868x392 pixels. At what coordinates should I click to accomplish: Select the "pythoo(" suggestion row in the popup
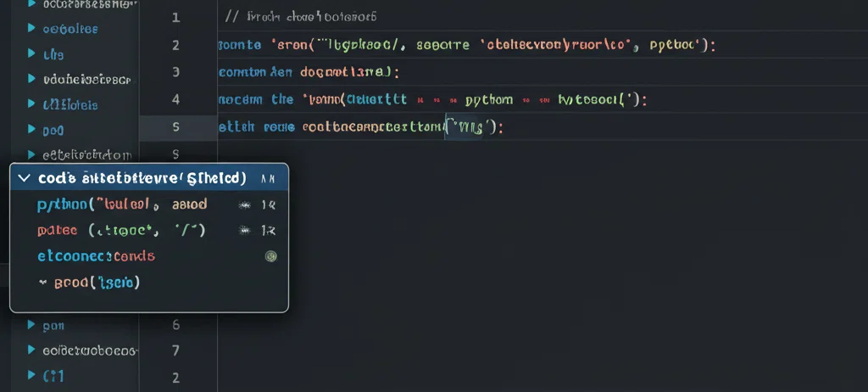(x=149, y=204)
